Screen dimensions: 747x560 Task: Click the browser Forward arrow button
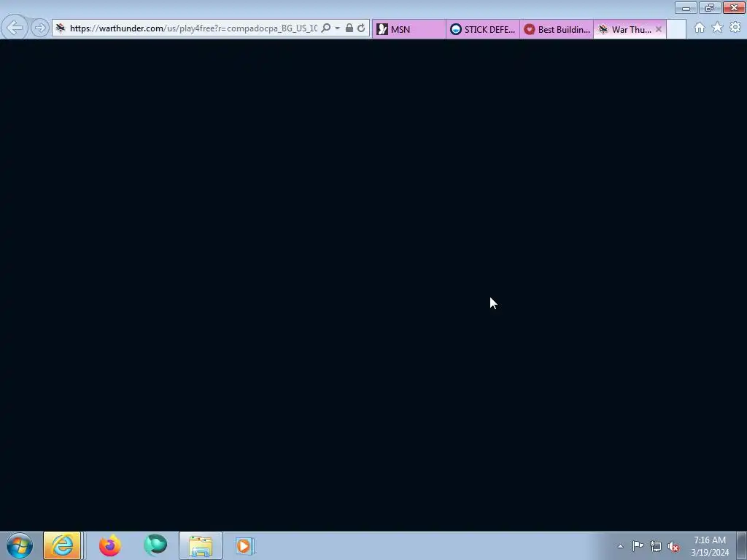pos(40,28)
